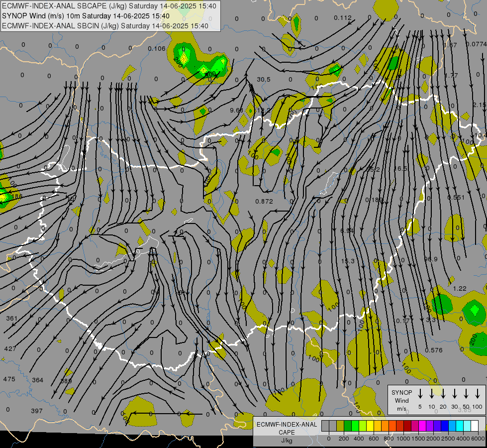Click the wind legend arrow above 10
487x448 pixels.
point(431,394)
